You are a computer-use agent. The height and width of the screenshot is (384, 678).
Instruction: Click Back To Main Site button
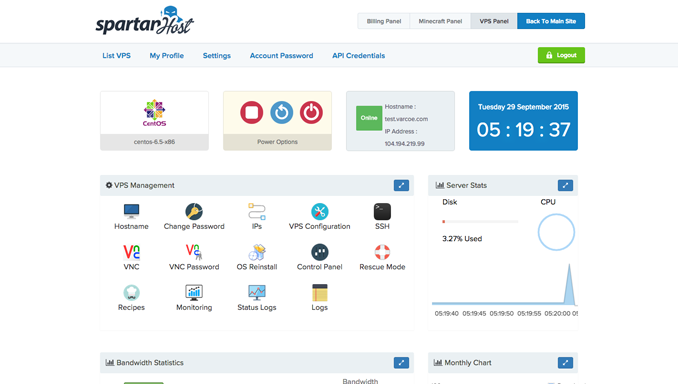tap(551, 21)
